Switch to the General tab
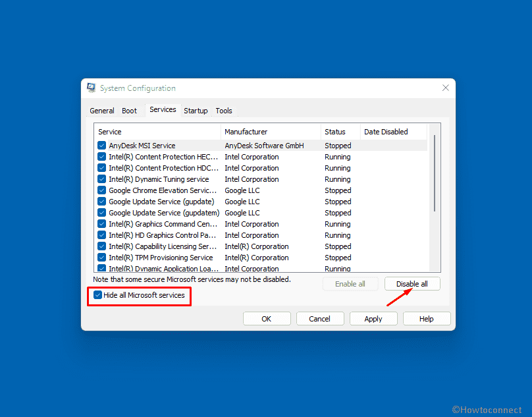 [x=102, y=111]
